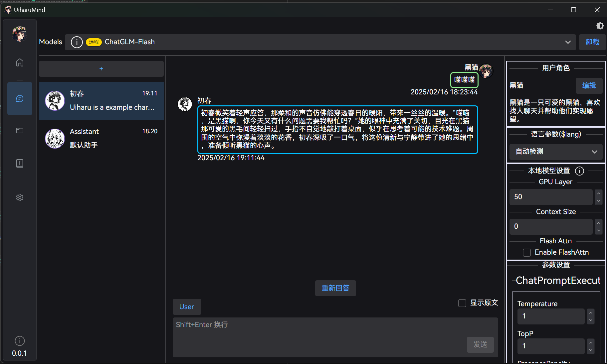Select the Chat icon in sidebar
The width and height of the screenshot is (607, 364).
click(x=20, y=99)
